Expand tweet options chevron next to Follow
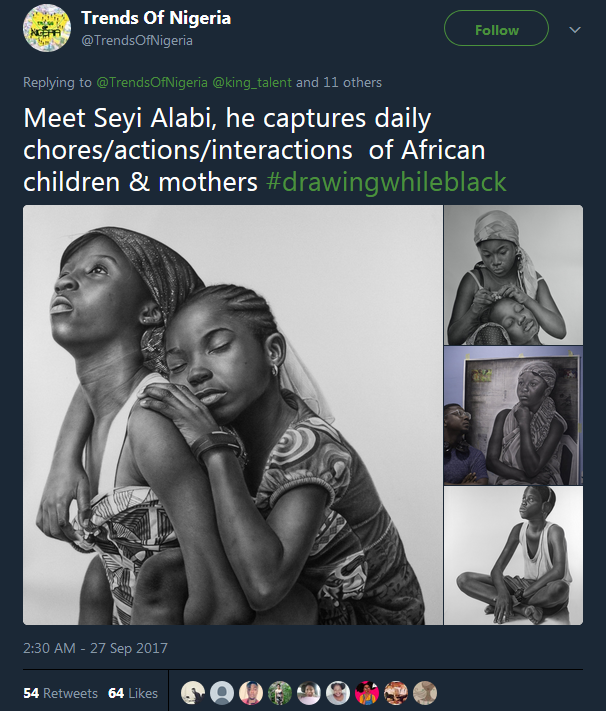The width and height of the screenshot is (606, 711). (574, 30)
